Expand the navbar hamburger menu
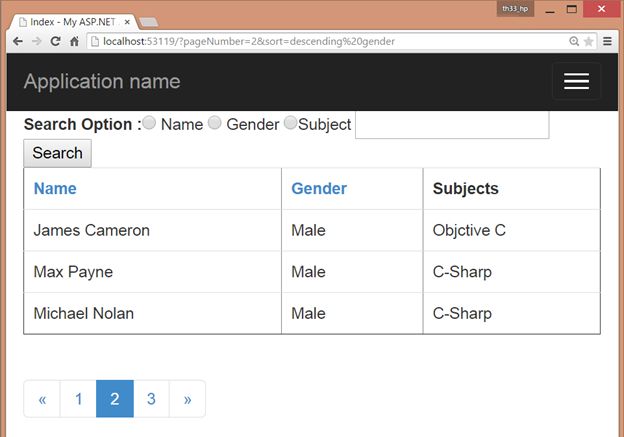 click(x=576, y=82)
